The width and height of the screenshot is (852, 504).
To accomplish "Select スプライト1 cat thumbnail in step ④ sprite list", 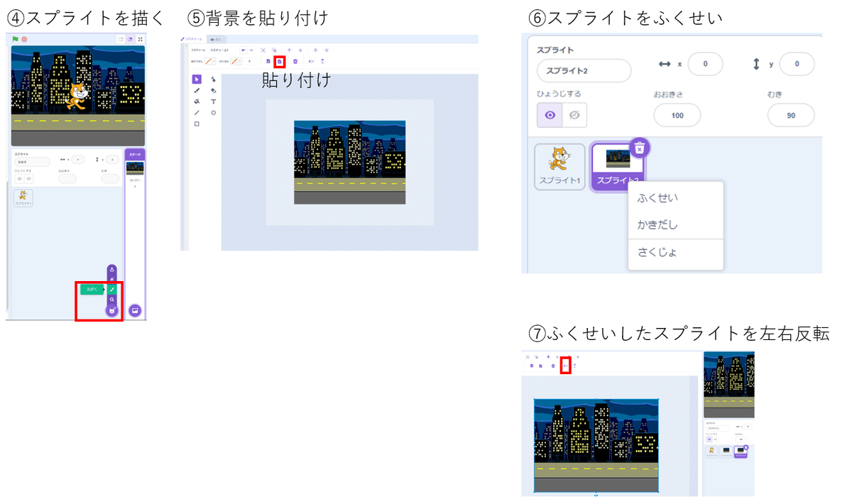I will click(23, 199).
